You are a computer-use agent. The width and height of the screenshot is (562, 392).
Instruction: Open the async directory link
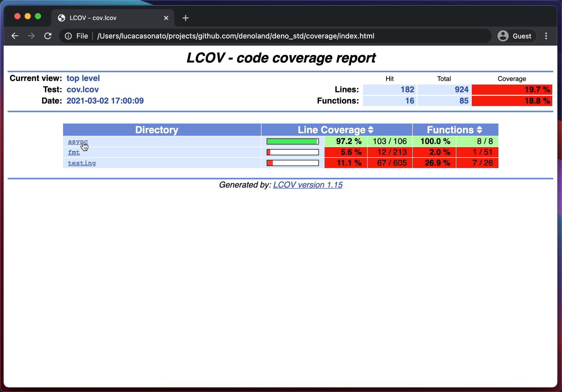click(78, 142)
